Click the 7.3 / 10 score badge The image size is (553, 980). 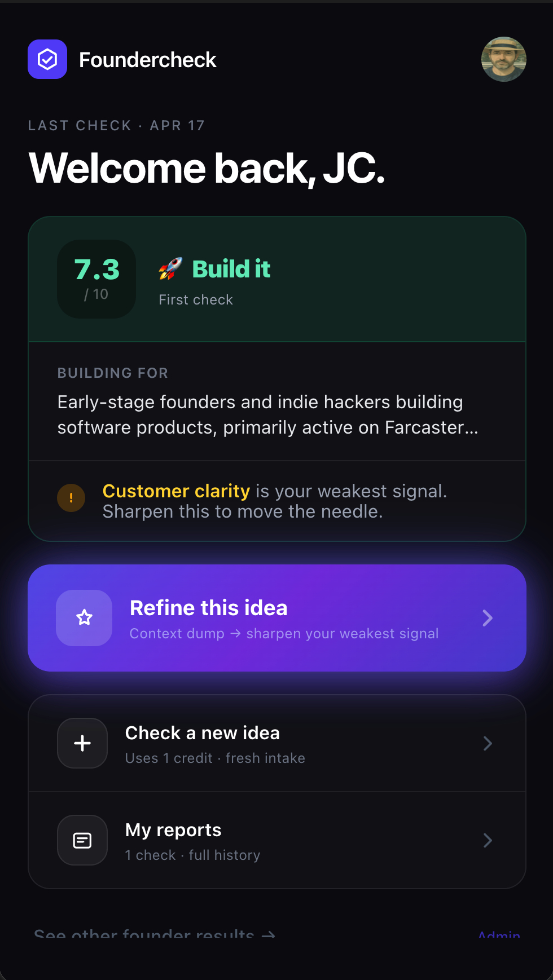click(96, 279)
